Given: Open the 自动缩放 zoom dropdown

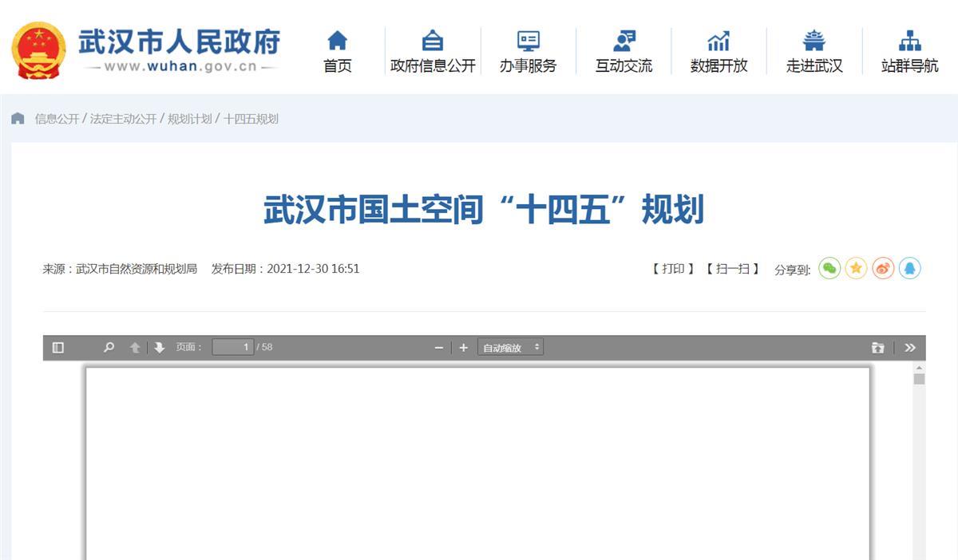Looking at the screenshot, I should [x=510, y=347].
